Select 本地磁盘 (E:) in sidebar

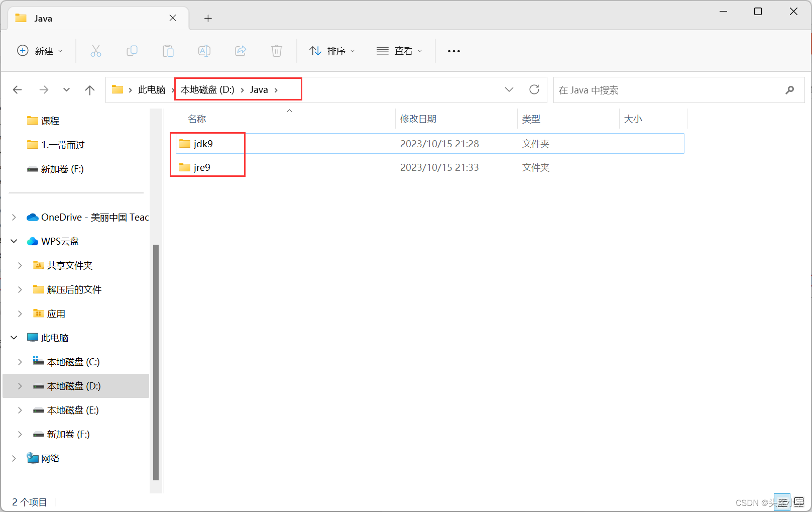72,410
